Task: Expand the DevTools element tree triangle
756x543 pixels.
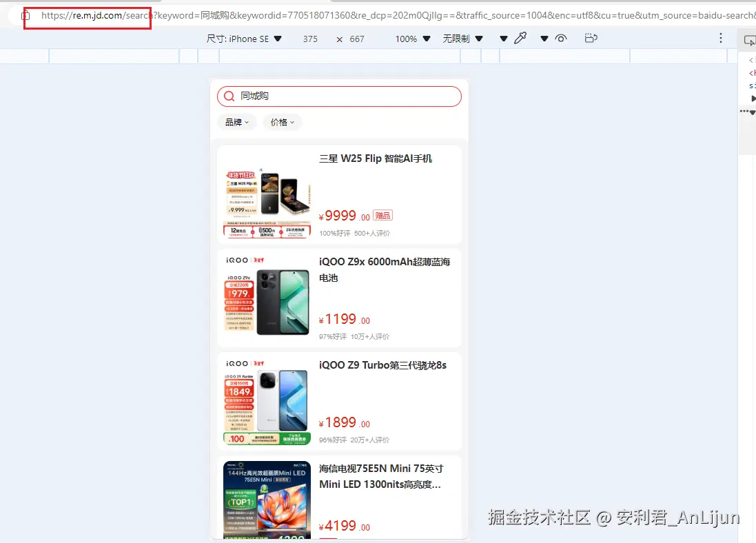Action: (x=753, y=99)
